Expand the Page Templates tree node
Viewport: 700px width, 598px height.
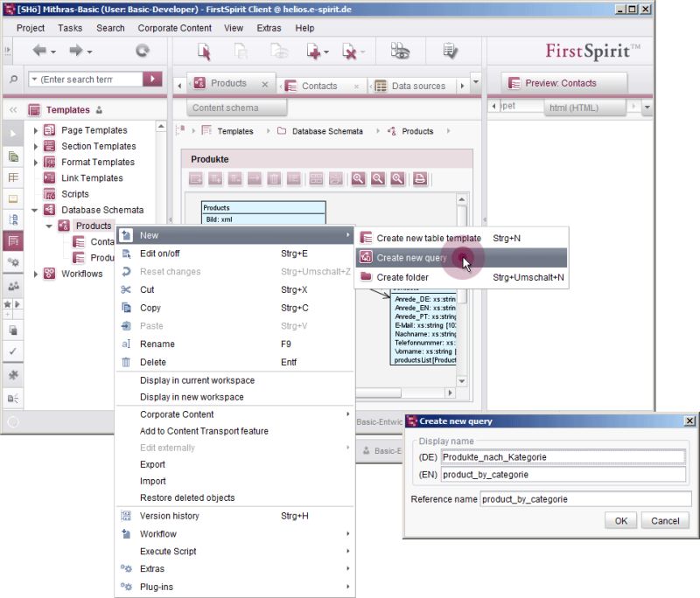36,130
